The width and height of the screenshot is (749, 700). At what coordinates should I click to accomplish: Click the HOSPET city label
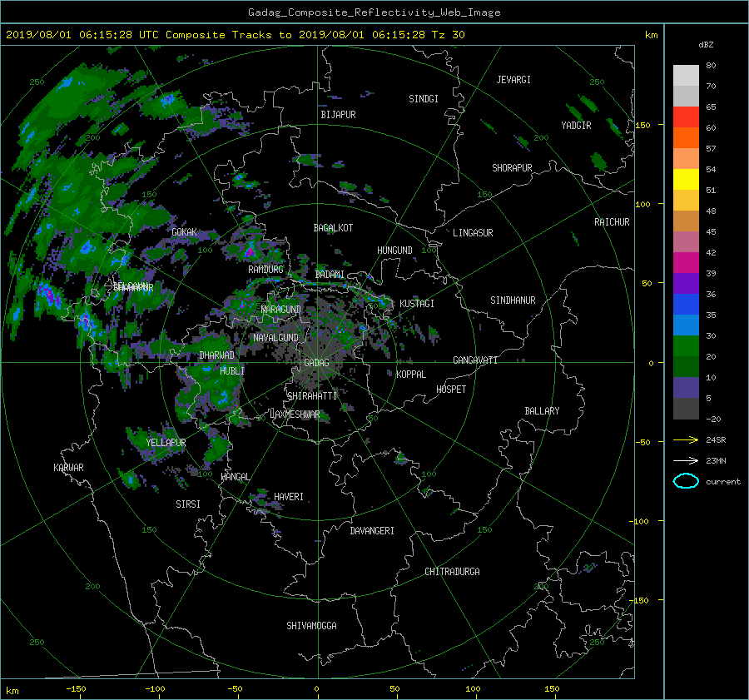[451, 390]
